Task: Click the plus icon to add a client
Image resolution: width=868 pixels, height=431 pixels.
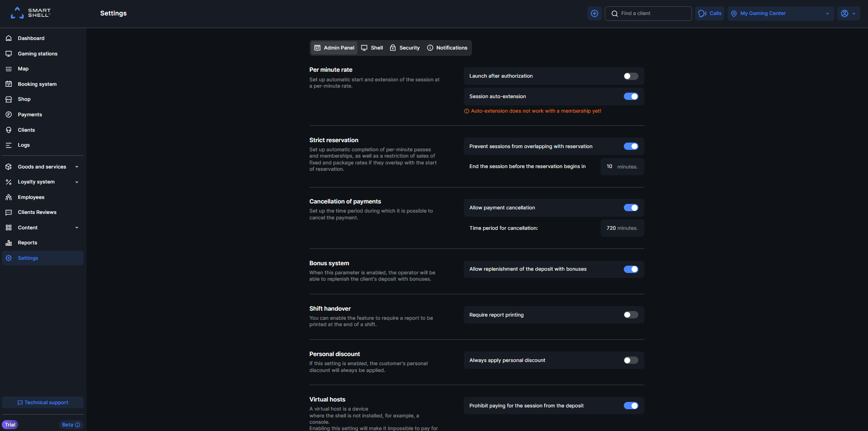Action: 594,13
